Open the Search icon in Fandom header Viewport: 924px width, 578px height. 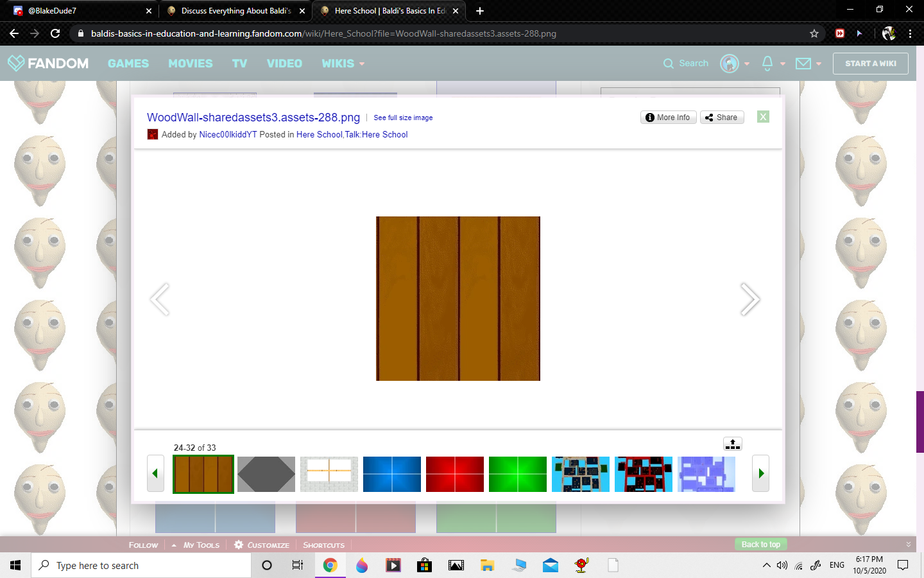(669, 64)
